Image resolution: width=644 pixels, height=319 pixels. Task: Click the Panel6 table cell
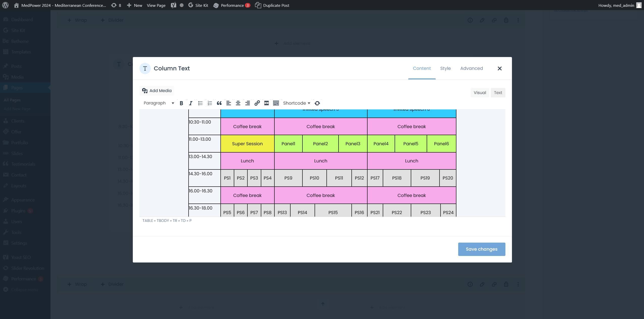pos(441,143)
